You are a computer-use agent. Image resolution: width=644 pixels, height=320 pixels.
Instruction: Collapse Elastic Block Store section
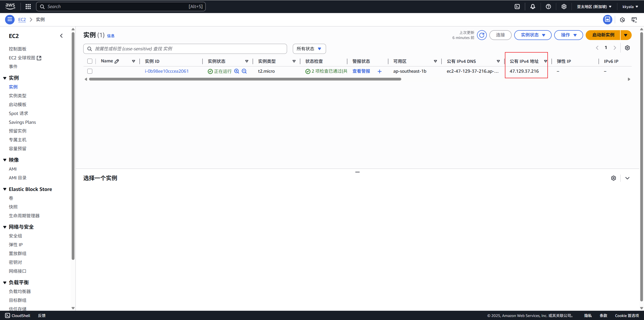click(5, 189)
